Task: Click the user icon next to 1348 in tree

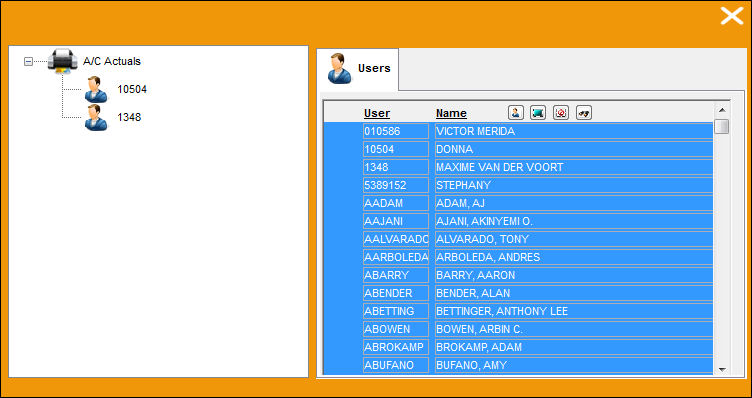Action: coord(96,117)
